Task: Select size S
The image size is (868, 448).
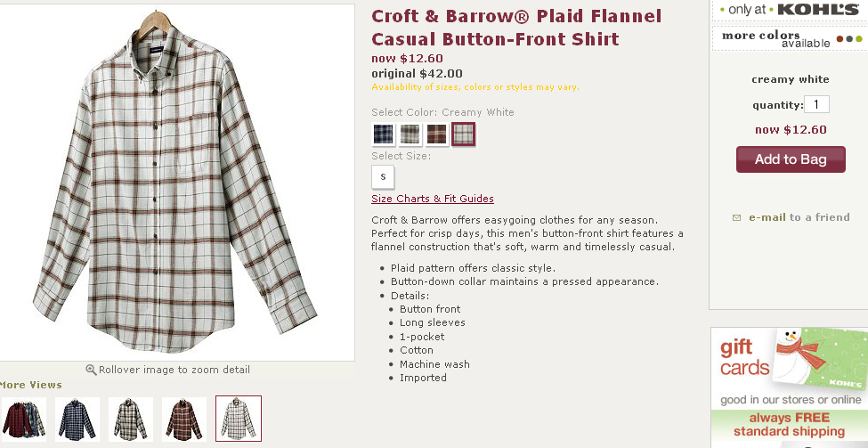Action: click(383, 176)
